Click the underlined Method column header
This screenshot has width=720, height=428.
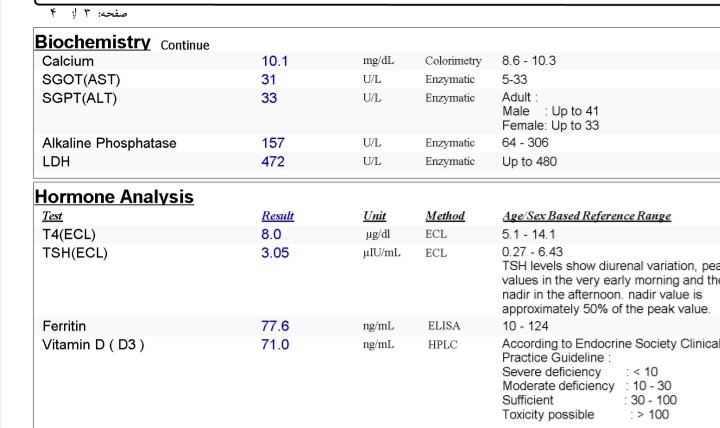pyautogui.click(x=445, y=216)
